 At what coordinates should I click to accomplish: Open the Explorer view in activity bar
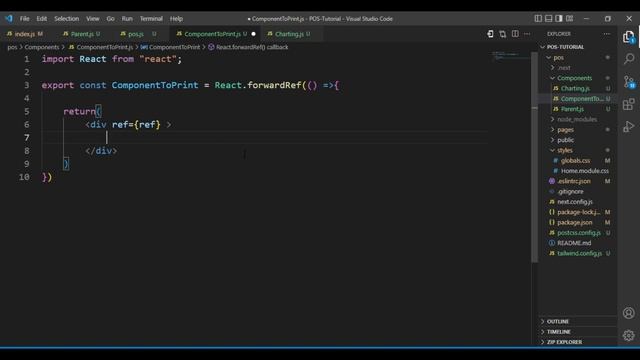click(x=629, y=37)
